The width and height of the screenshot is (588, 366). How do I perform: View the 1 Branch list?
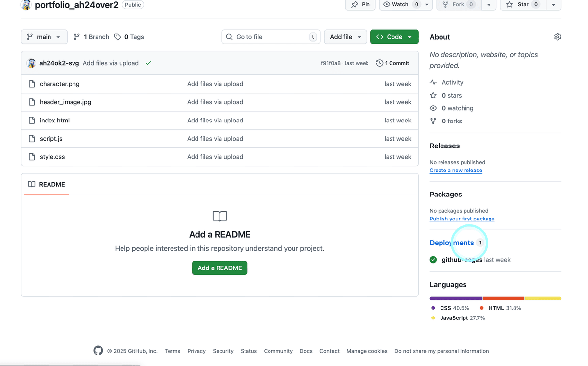92,37
